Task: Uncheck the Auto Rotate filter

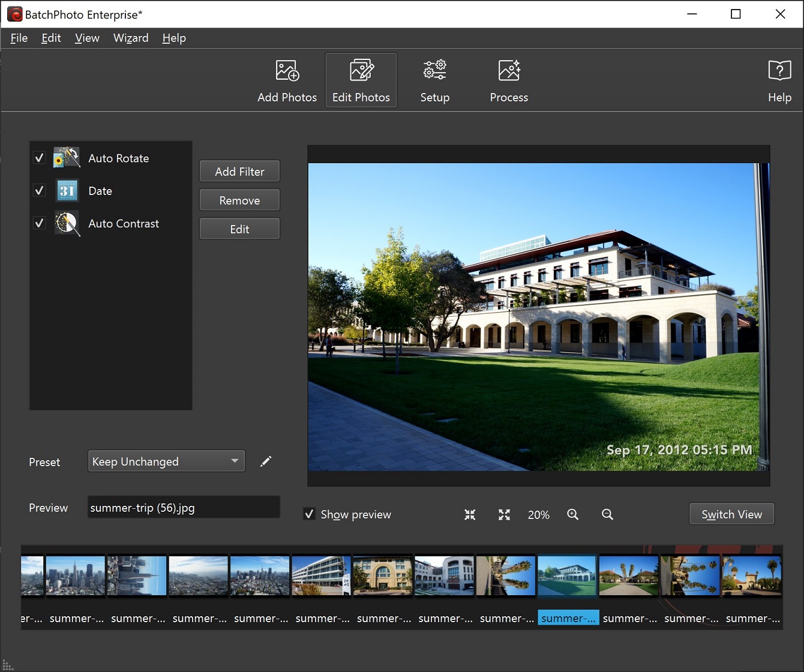Action: 39,157
